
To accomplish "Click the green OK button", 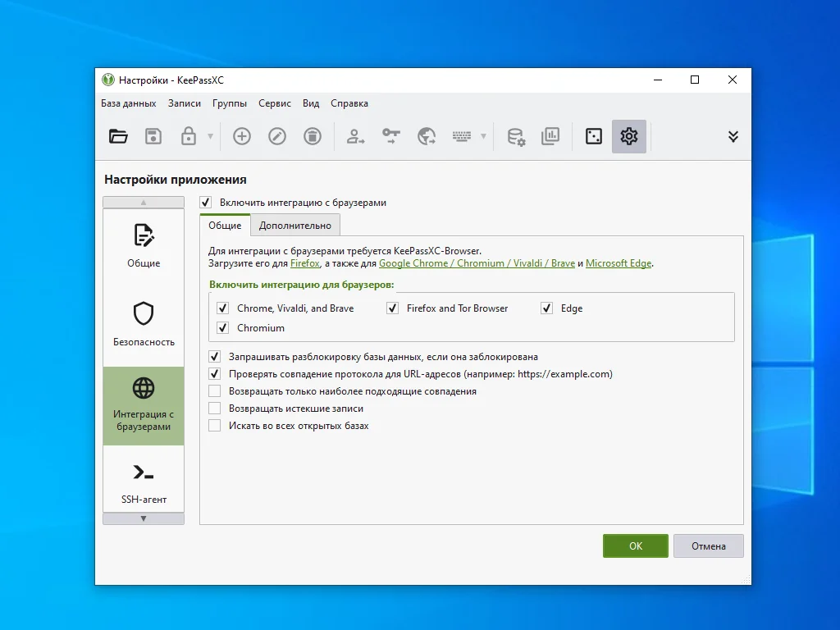I will tap(636, 546).
